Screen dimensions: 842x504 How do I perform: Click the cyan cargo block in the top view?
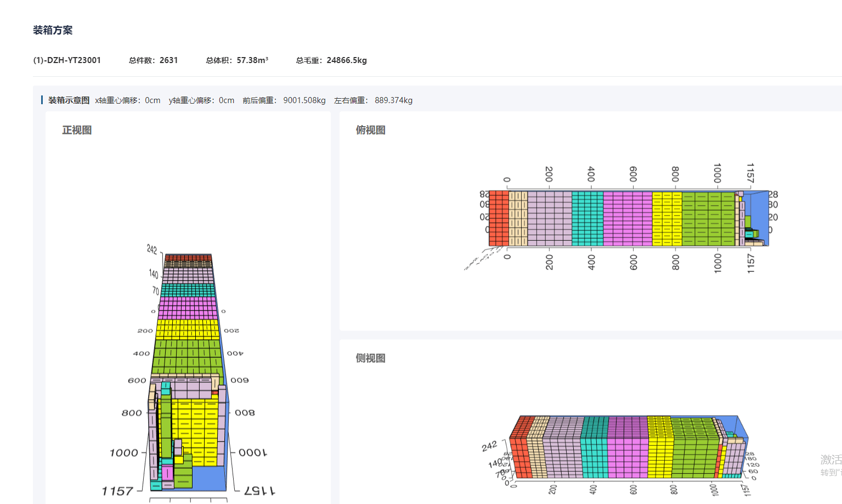coord(587,218)
